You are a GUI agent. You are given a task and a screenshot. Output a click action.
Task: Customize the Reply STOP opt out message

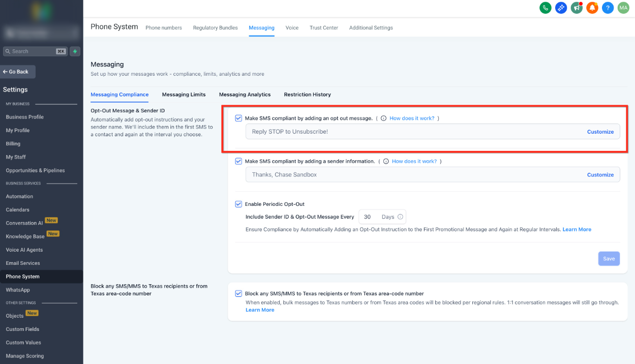click(x=600, y=132)
